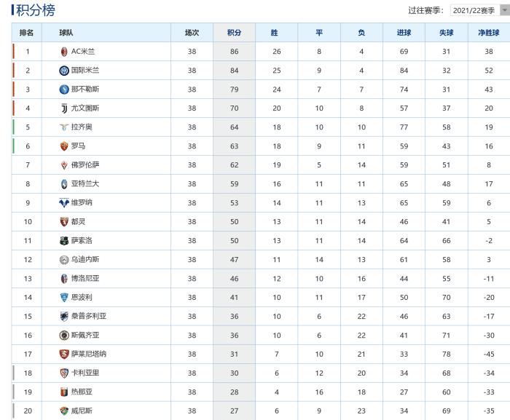The width and height of the screenshot is (510, 420).
Task: Click the 维罗纳 club crest
Action: tap(64, 203)
